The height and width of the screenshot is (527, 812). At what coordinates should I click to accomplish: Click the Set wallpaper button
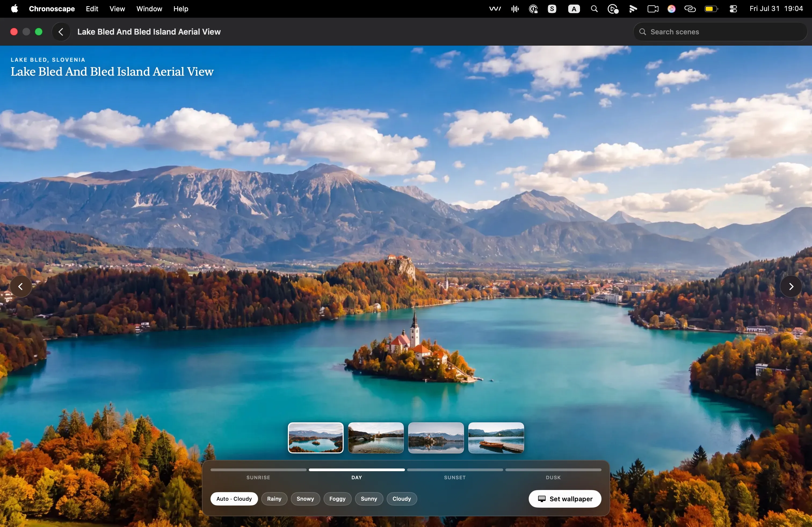point(565,498)
